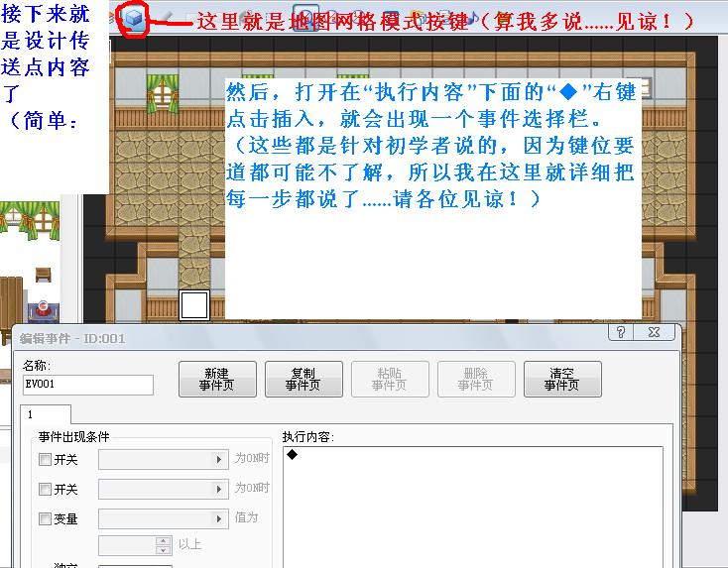Click the variable value number field before 以上

point(128,545)
